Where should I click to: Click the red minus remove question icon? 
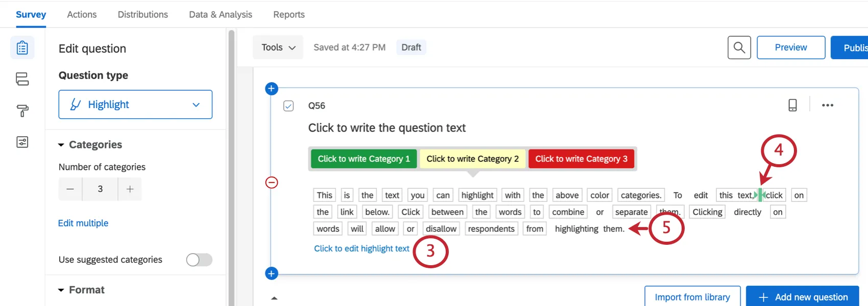272,183
